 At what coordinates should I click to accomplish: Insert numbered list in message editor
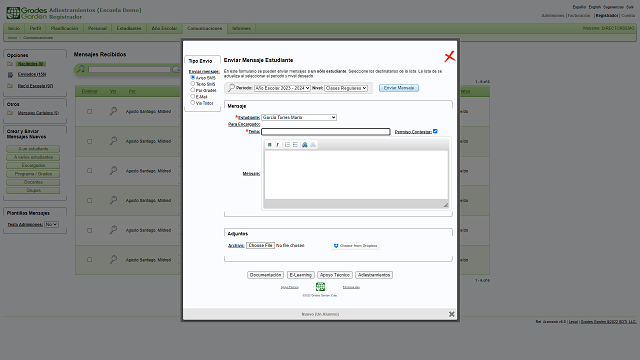[287, 144]
